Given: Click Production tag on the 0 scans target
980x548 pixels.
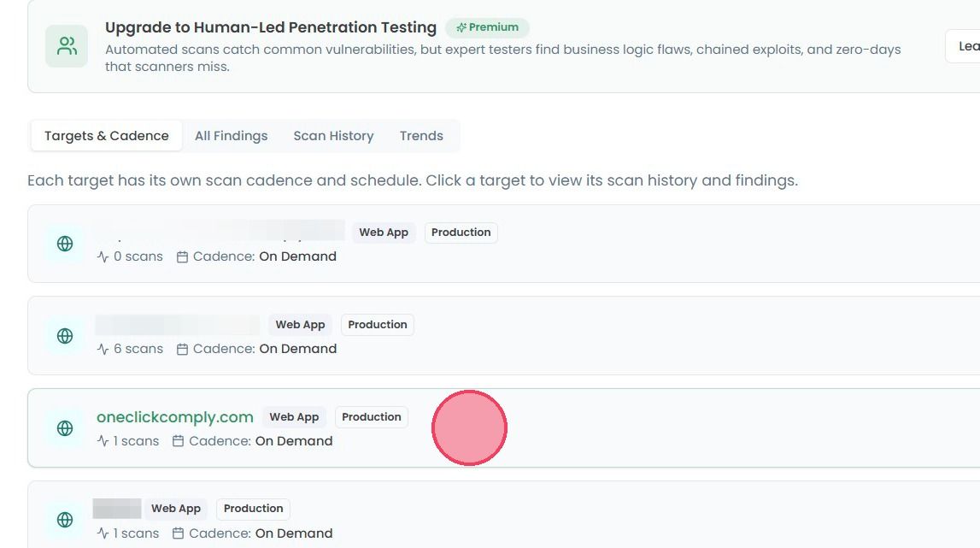Looking at the screenshot, I should [x=461, y=233].
